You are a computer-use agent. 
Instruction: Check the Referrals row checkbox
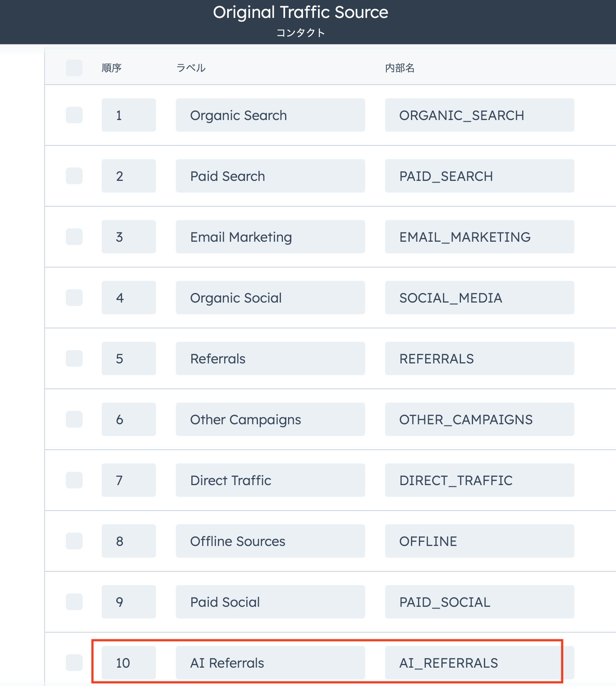click(74, 358)
